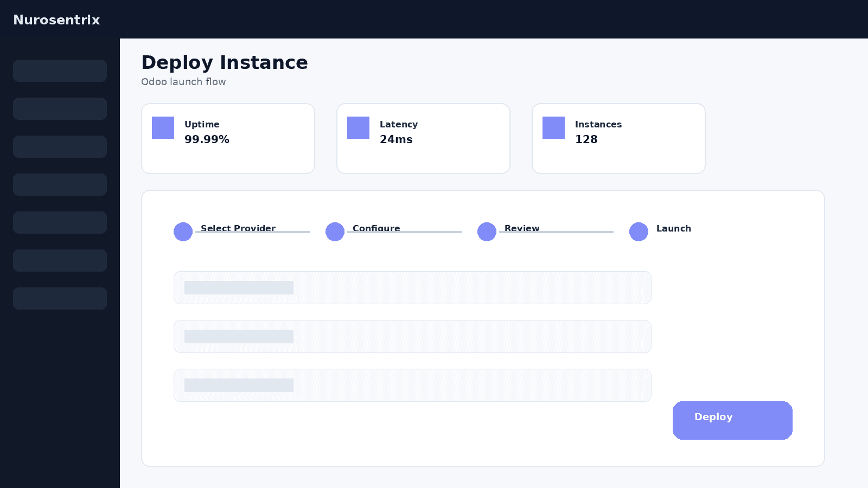This screenshot has height=488, width=868.
Task: Click the Launch step label
Action: coord(674,228)
